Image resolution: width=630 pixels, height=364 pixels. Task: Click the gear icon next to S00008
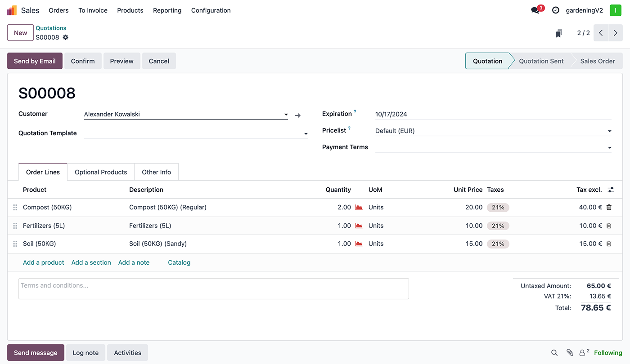(66, 37)
